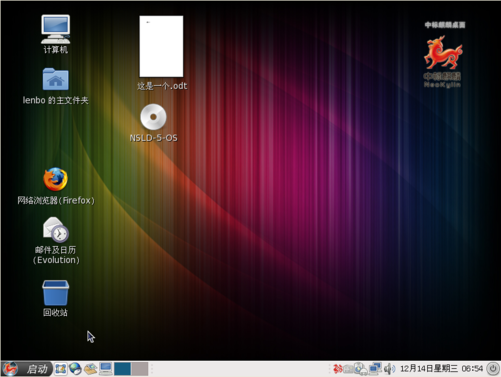Select the NSLD-5-OS disc icon

point(153,123)
